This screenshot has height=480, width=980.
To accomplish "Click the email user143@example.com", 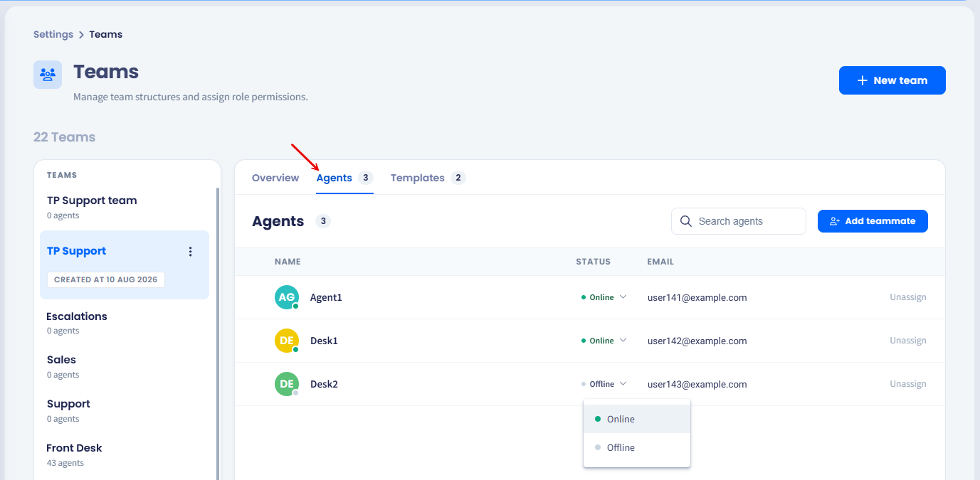I will pos(697,384).
